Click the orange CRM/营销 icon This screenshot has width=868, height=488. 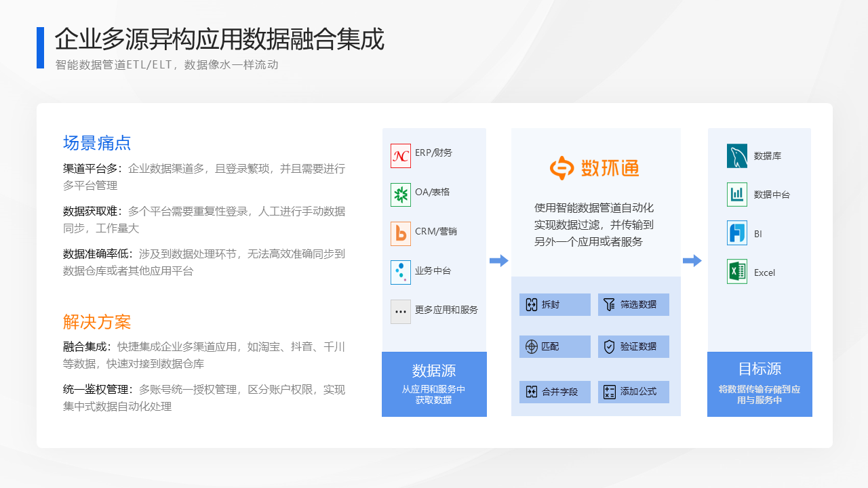401,234
